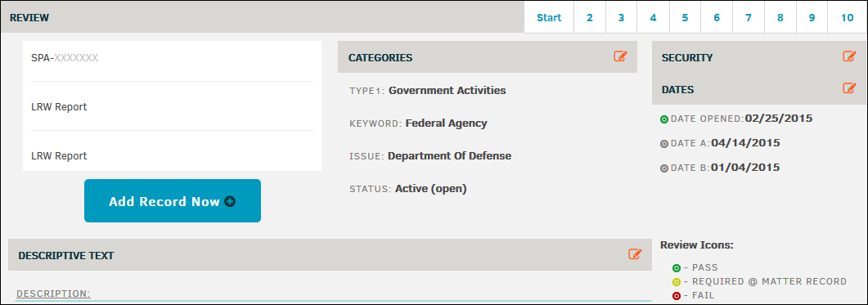Click the yellow Required legend icon
The width and height of the screenshot is (868, 305).
677,282
